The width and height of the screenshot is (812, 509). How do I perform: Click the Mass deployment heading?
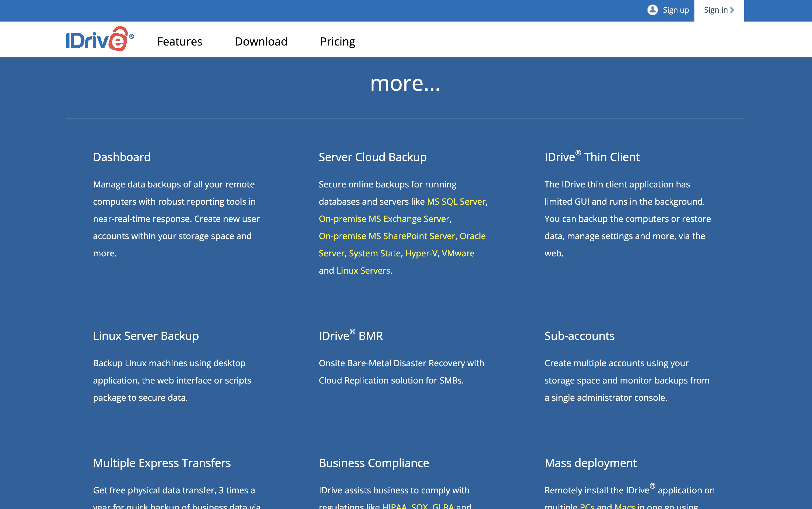(x=590, y=463)
